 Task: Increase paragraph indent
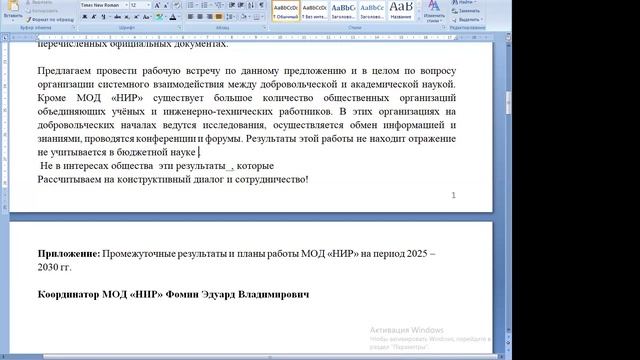241,5
